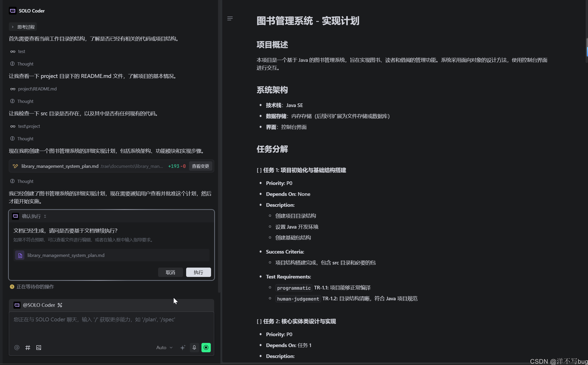Click the glasses icon beside test\project
The height and width of the screenshot is (365, 588).
click(13, 126)
